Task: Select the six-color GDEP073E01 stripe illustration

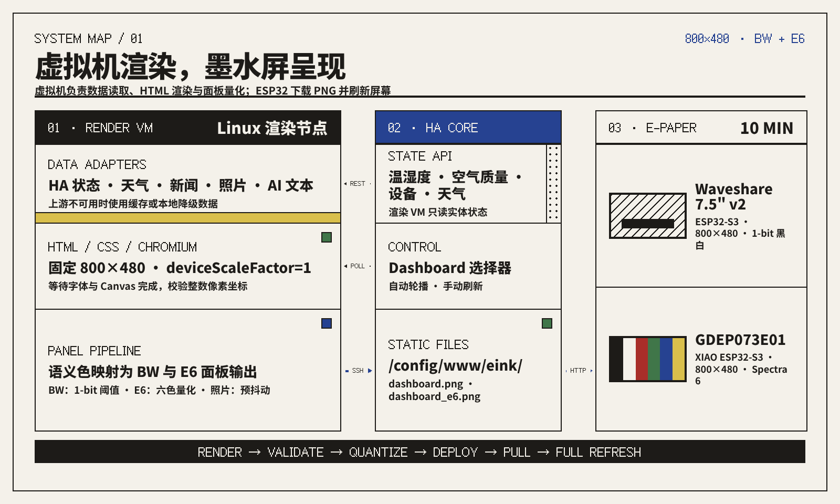Action: pyautogui.click(x=648, y=359)
